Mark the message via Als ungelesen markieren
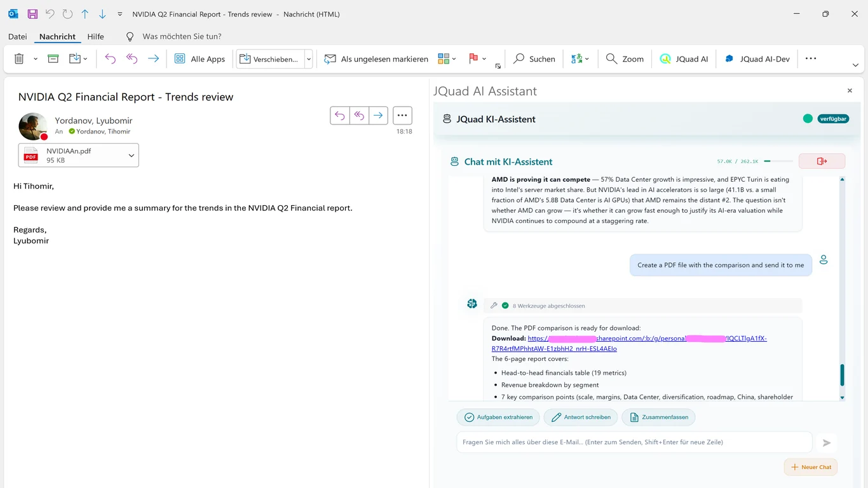The width and height of the screenshot is (868, 488). pyautogui.click(x=376, y=58)
